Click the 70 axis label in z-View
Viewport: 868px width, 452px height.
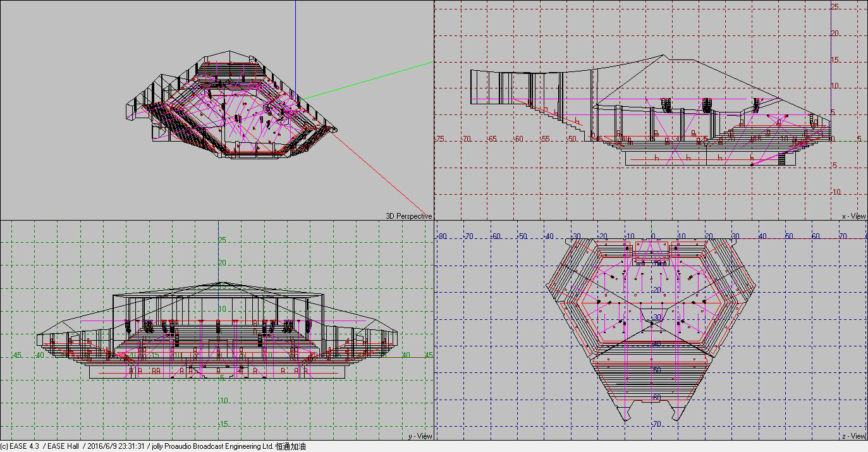(x=842, y=236)
